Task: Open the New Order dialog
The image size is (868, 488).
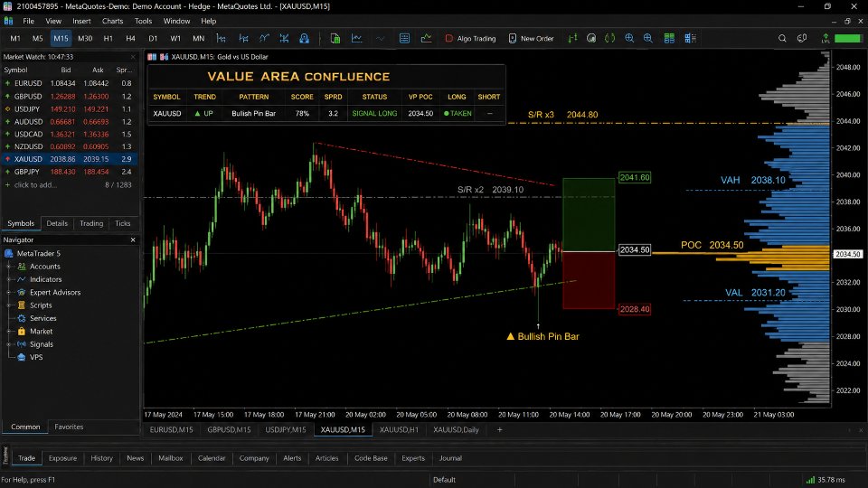Action: pyautogui.click(x=531, y=38)
